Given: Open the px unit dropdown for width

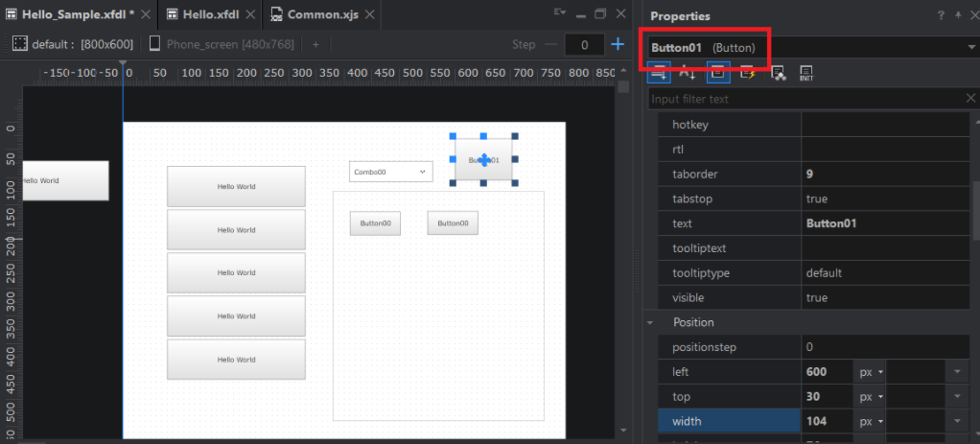Looking at the screenshot, I should (871, 422).
